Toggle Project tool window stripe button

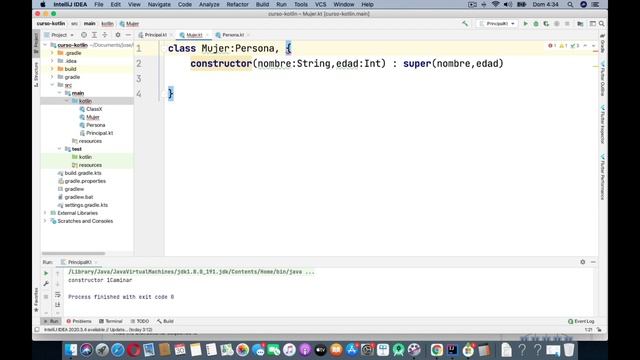[x=36, y=43]
